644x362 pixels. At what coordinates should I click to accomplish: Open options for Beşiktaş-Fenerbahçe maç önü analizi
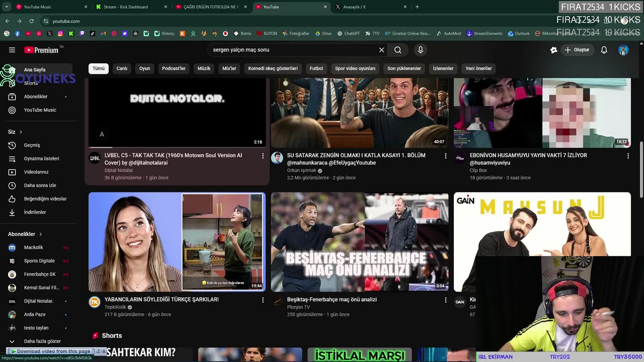(445, 300)
